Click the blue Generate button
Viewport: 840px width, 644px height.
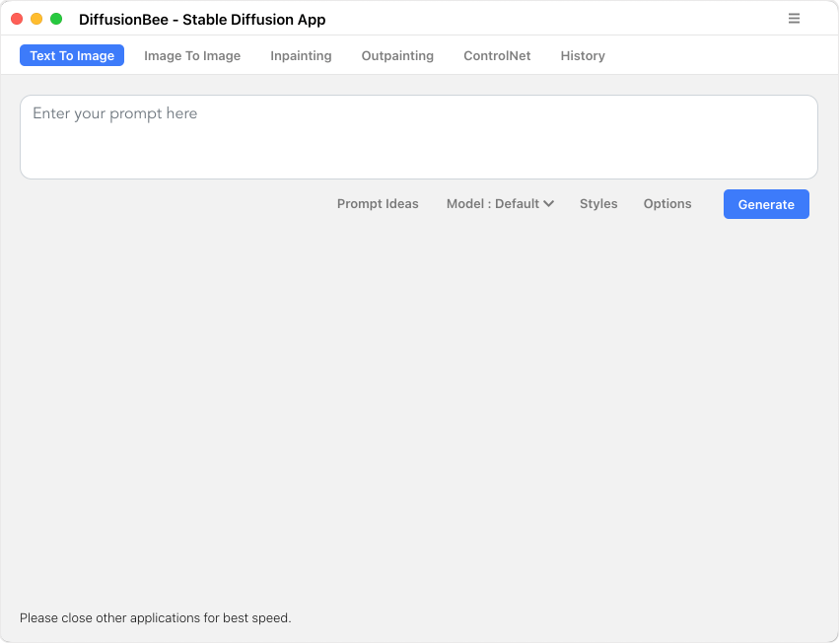[766, 204]
